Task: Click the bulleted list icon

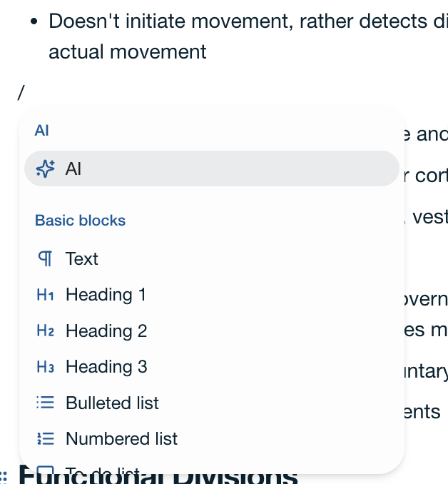Action: pos(45,403)
